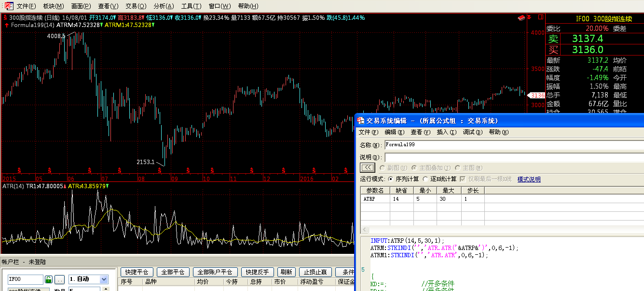644x291 pixels.
Task: Open 文件(F) menu in the formula editor
Action: pyautogui.click(x=368, y=132)
